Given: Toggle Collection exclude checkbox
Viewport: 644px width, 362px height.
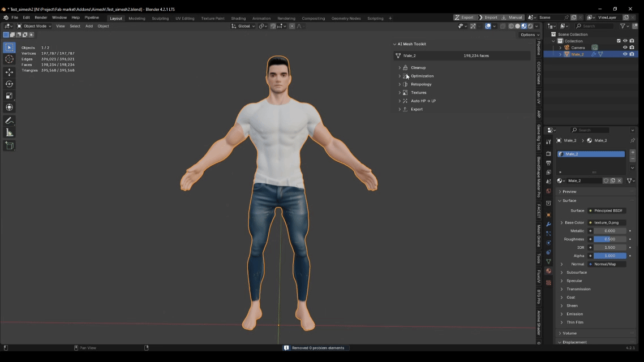Looking at the screenshot, I should coord(619,41).
